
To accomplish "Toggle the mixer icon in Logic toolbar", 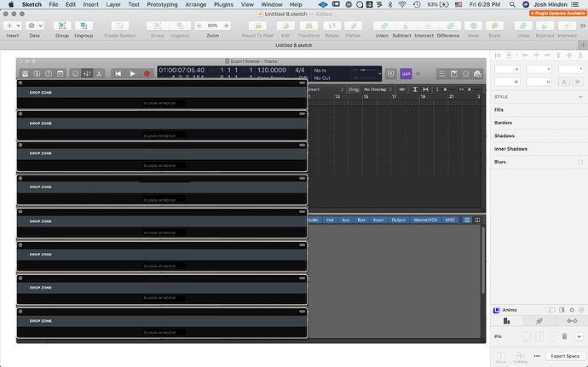I will pos(87,74).
